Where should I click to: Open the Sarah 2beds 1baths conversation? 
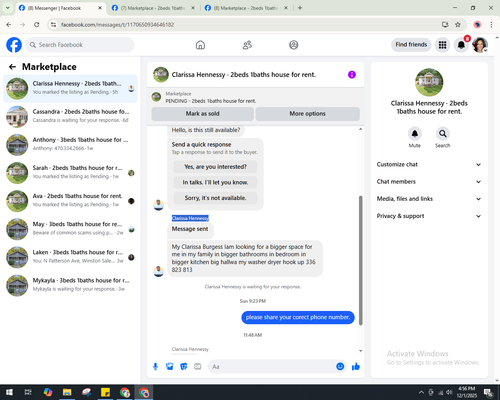[70, 173]
